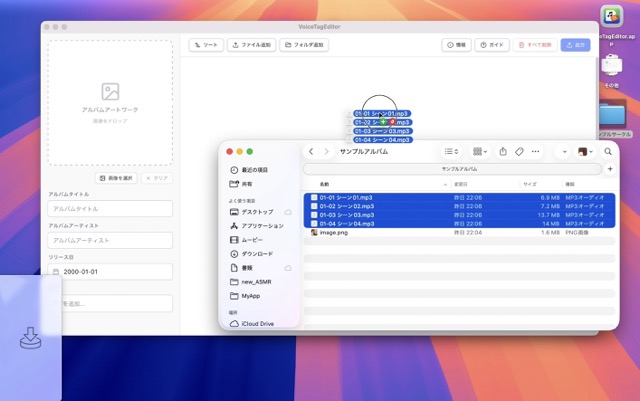Click the Finder tag icon
This screenshot has width=640, height=401.
click(520, 151)
